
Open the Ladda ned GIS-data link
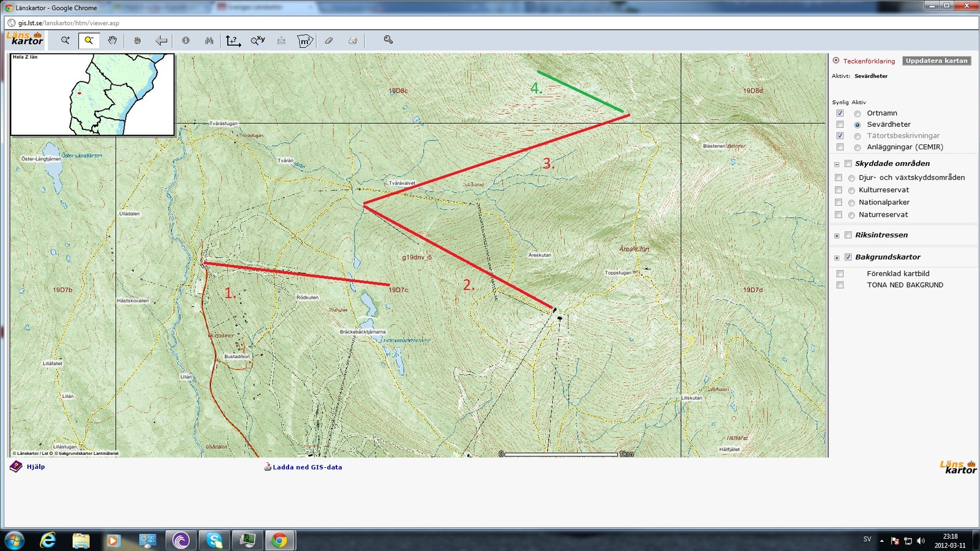(x=307, y=467)
